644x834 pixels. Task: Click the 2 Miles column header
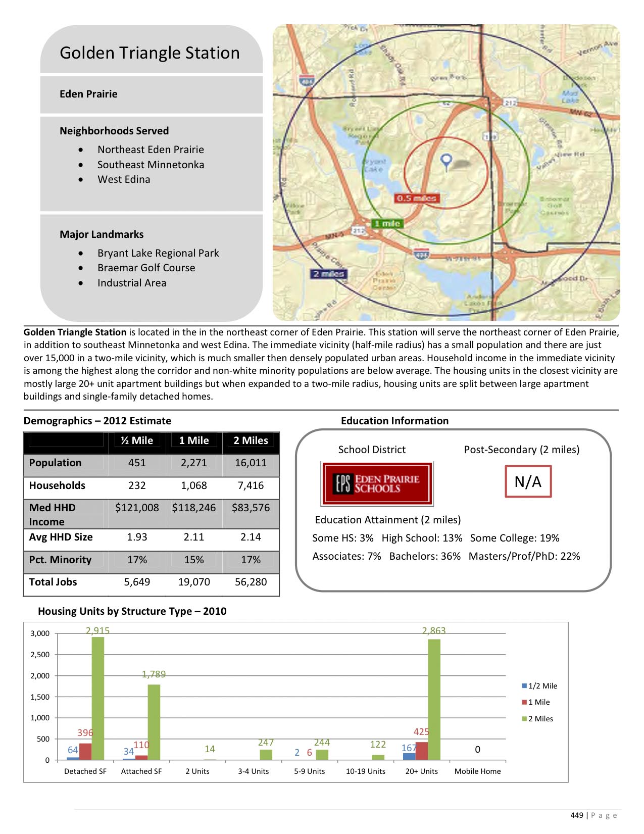[251, 440]
